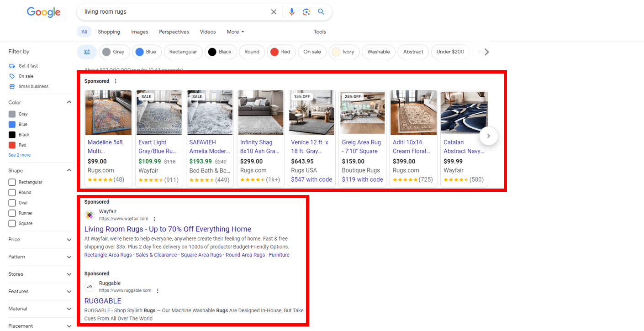Viewport: 644px width, 331px height.
Task: Click the Infinity Shag rug thumbnail
Action: [x=261, y=112]
